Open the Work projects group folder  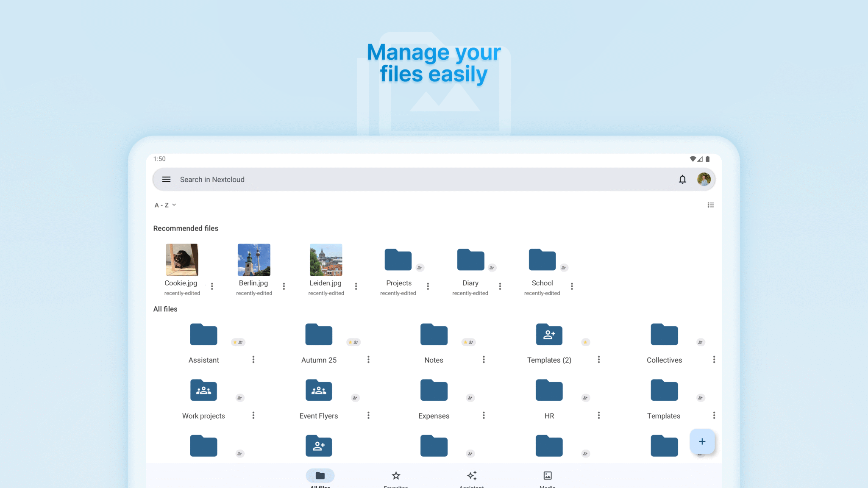(203, 390)
